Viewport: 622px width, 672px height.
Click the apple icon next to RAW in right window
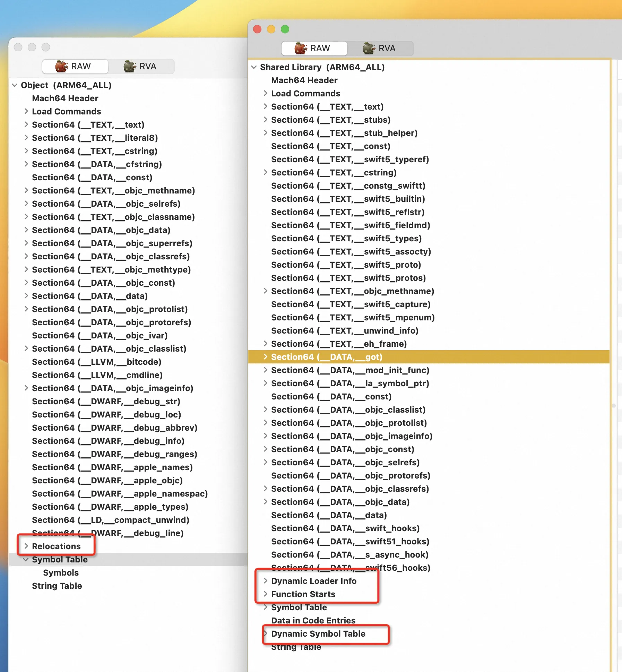pyautogui.click(x=301, y=48)
